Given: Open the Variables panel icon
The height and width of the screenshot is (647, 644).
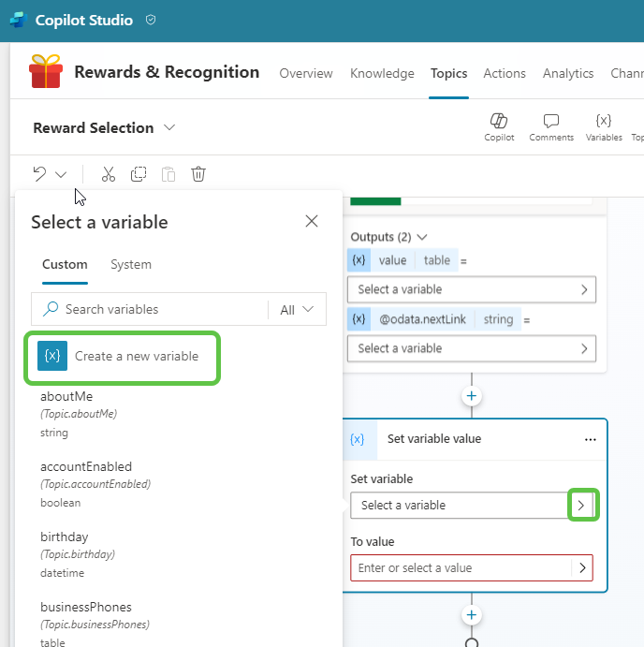Looking at the screenshot, I should [604, 126].
